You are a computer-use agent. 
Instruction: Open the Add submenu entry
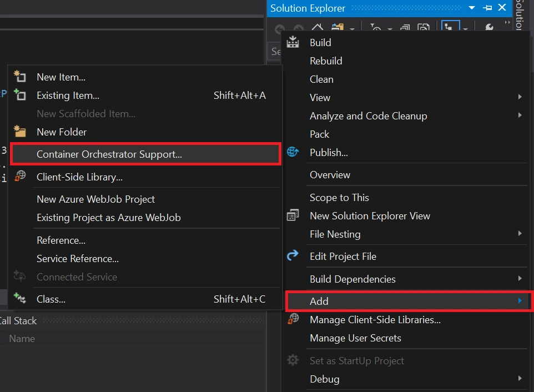coord(407,301)
